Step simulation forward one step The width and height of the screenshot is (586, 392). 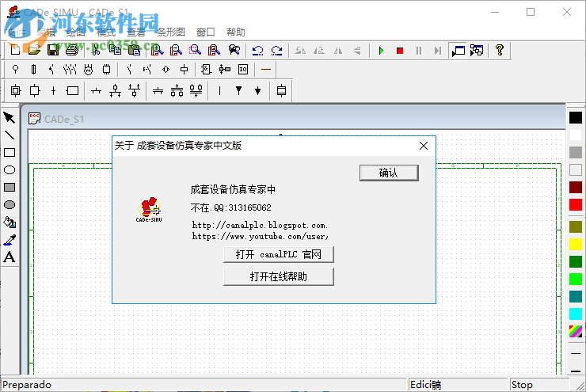coord(438,51)
